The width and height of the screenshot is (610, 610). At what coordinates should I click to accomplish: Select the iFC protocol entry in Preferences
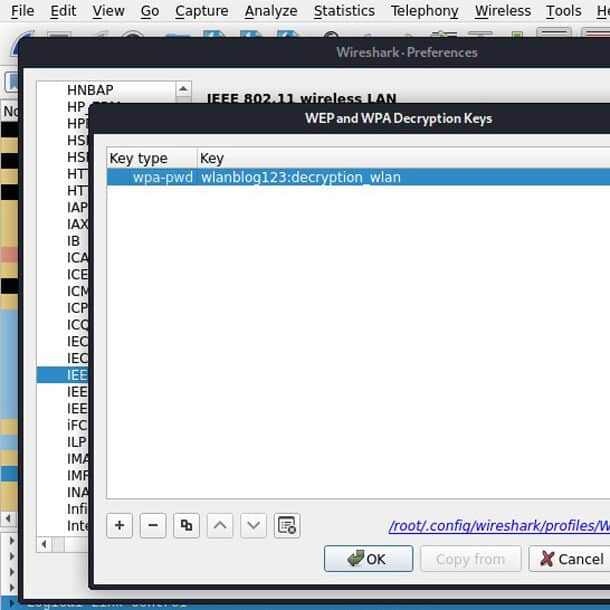point(77,425)
